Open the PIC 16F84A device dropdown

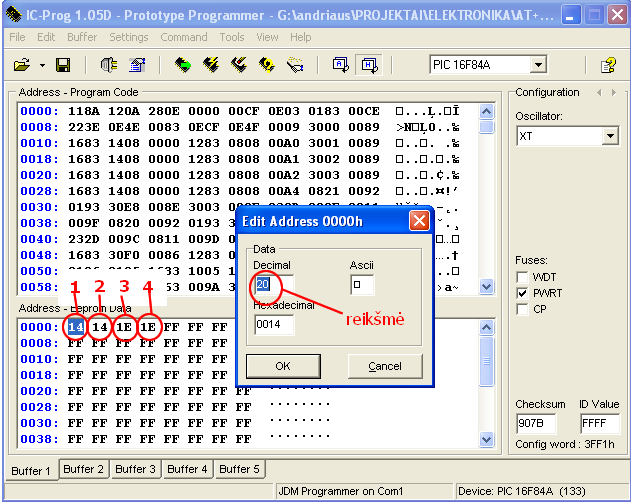pyautogui.click(x=538, y=65)
